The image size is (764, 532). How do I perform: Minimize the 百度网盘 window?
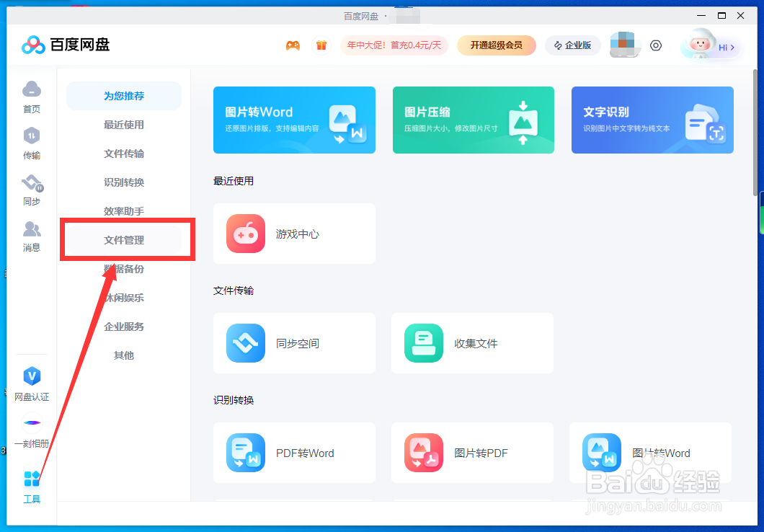click(x=701, y=16)
